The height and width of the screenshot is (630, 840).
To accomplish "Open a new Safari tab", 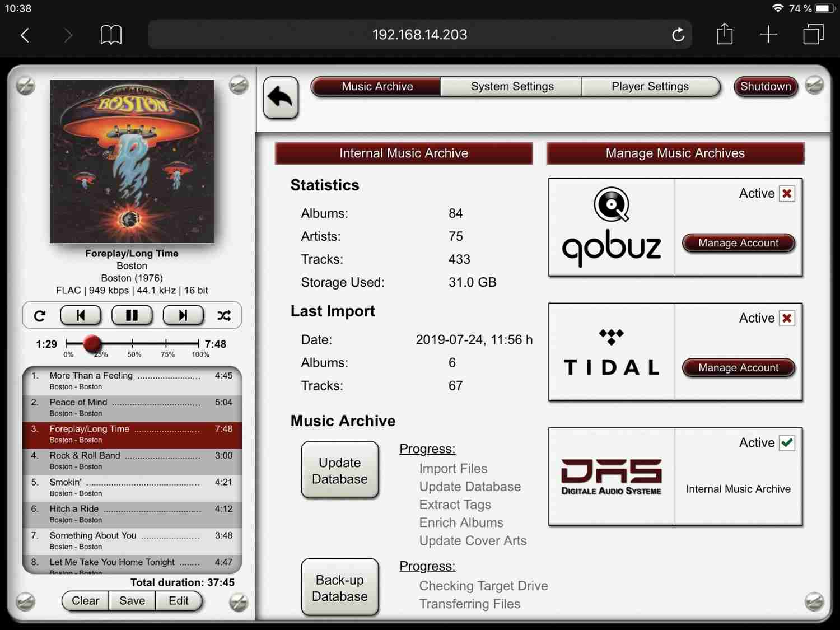I will click(x=768, y=35).
